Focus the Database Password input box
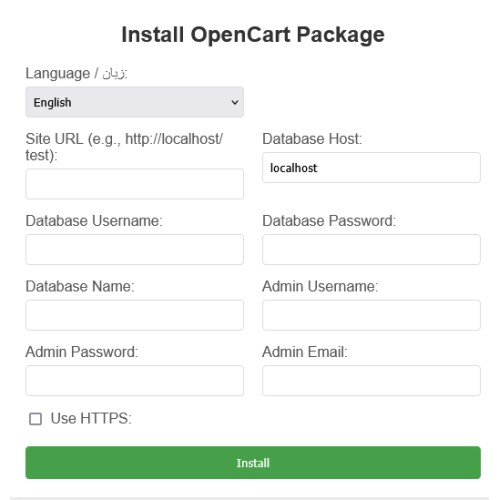Viewport: 500px width, 500px height. (x=371, y=249)
